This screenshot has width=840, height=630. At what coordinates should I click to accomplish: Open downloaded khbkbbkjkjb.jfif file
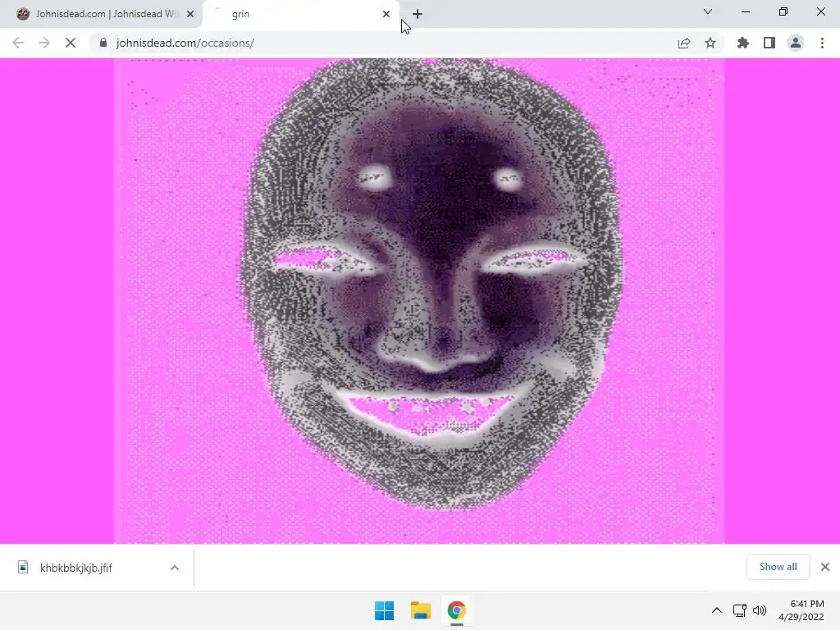coord(76,568)
